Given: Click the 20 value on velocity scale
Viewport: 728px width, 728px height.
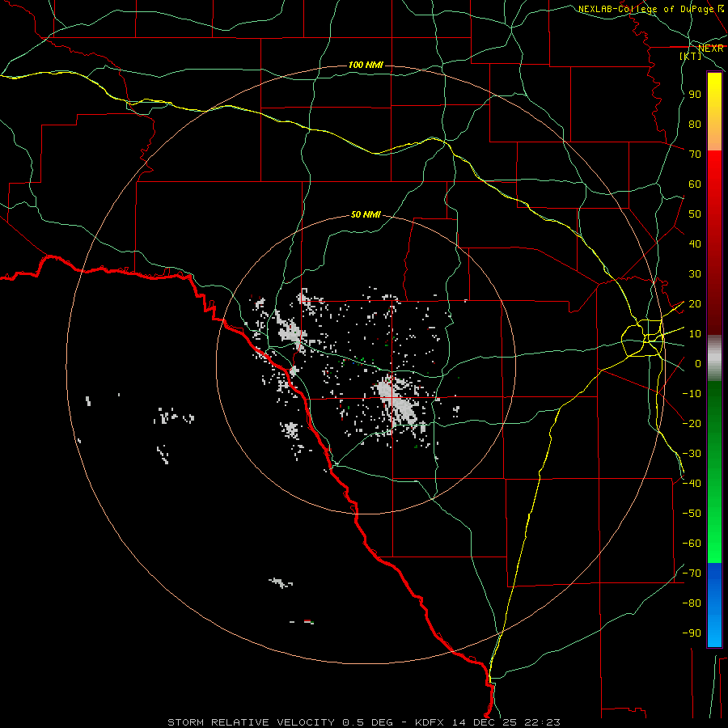Looking at the screenshot, I should point(695,304).
